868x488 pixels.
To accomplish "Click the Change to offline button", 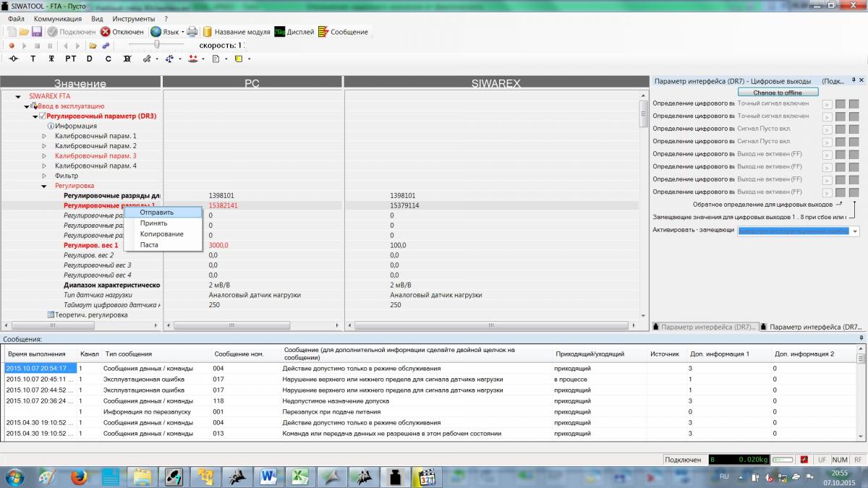I will click(x=778, y=93).
